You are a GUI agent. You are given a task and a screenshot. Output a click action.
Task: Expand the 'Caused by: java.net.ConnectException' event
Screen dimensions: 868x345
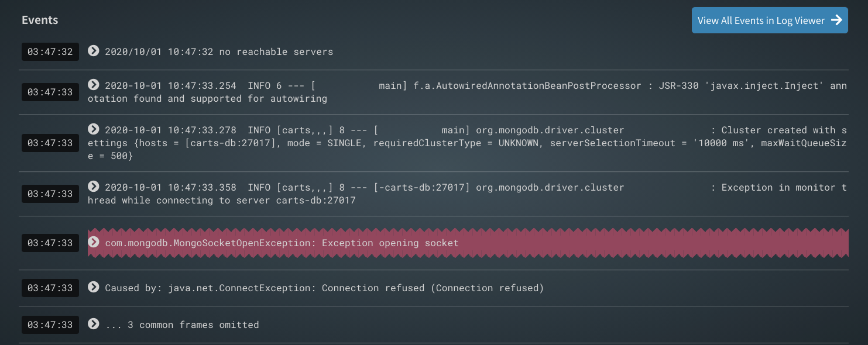point(94,287)
